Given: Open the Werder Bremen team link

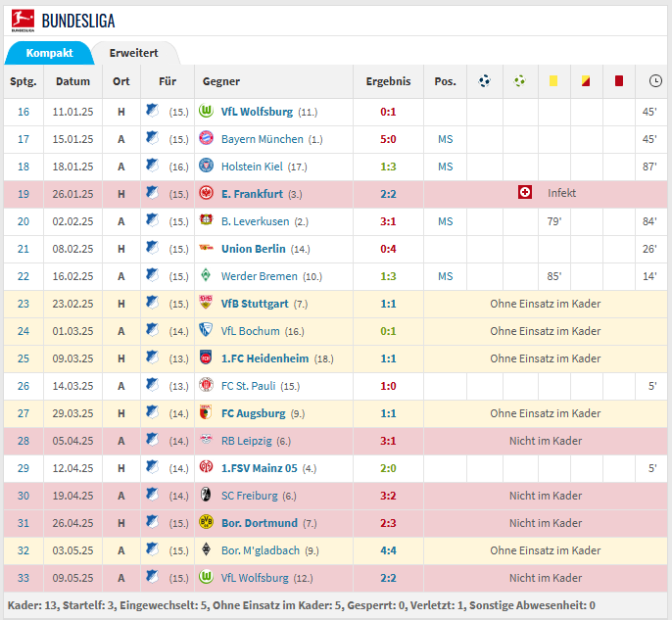Looking at the screenshot, I should tap(260, 276).
